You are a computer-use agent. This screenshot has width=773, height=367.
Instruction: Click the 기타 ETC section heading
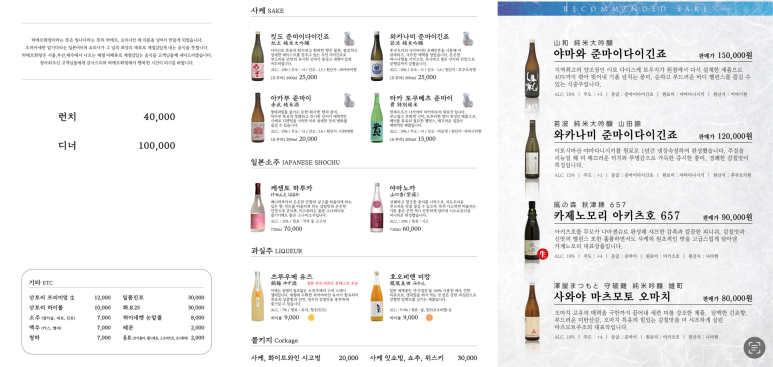click(x=40, y=283)
